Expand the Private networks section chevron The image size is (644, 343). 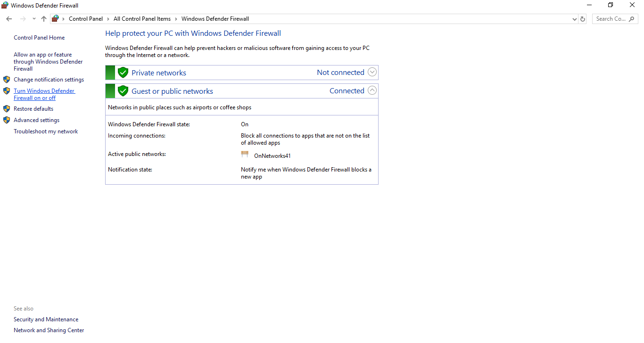[x=372, y=72]
